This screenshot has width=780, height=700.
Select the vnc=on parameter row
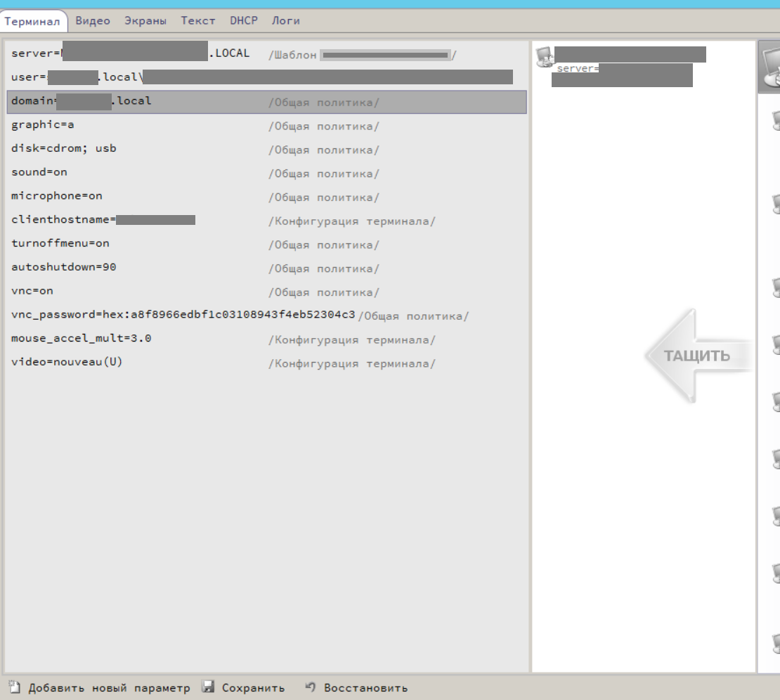32,291
